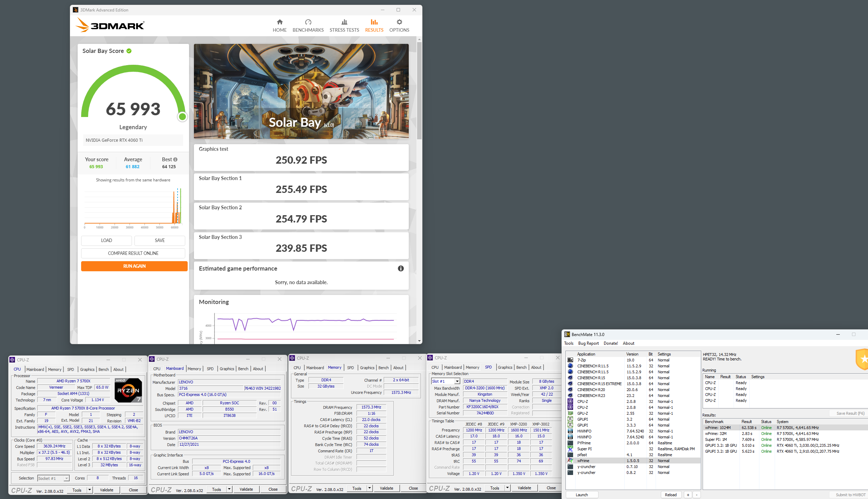Click the plus button beside Reload in BenchMate

click(688, 495)
